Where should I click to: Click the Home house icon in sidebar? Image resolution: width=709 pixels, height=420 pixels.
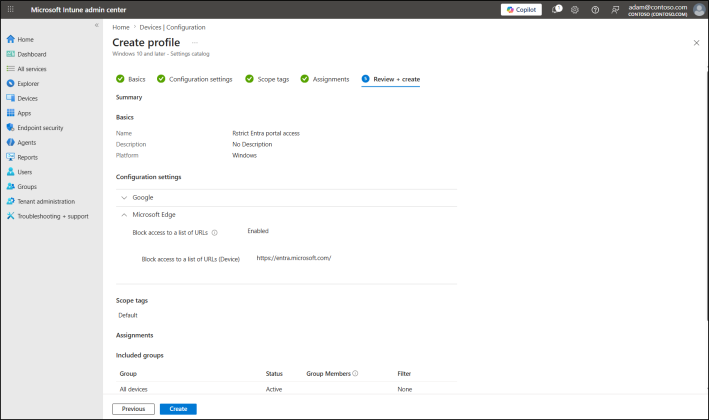pyautogui.click(x=11, y=39)
